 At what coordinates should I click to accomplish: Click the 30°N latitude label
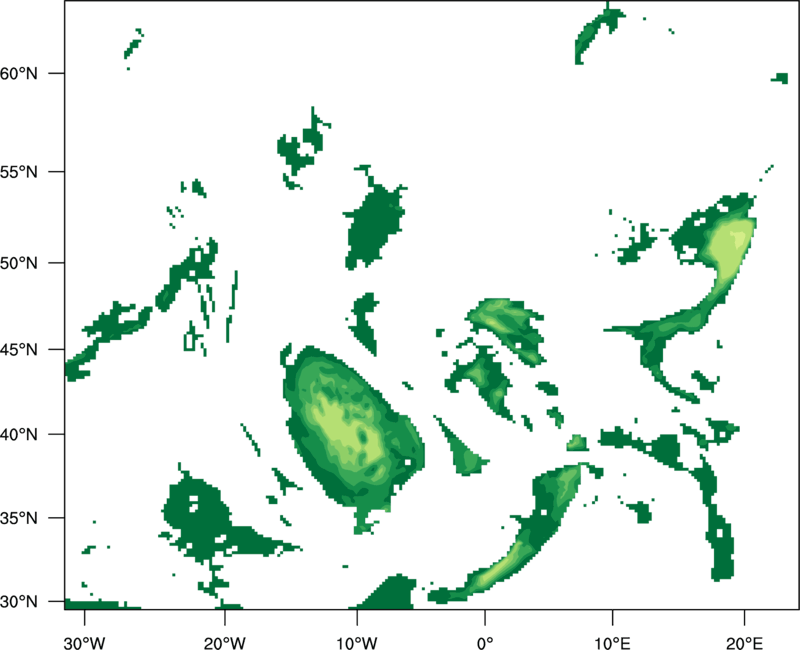point(19,602)
